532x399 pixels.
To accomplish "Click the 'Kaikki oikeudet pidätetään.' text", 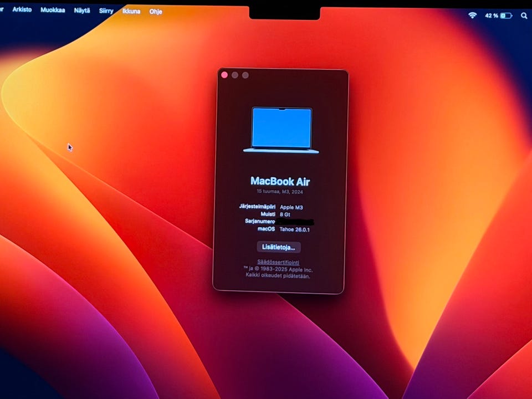I will coord(278,276).
